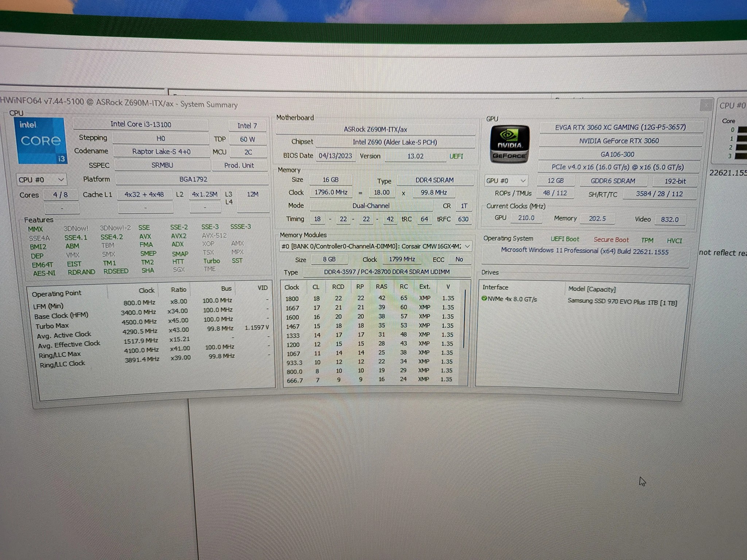Image resolution: width=747 pixels, height=560 pixels.
Task: Click the NVMe 4x 8.0 GT/s interface
Action: 512,299
